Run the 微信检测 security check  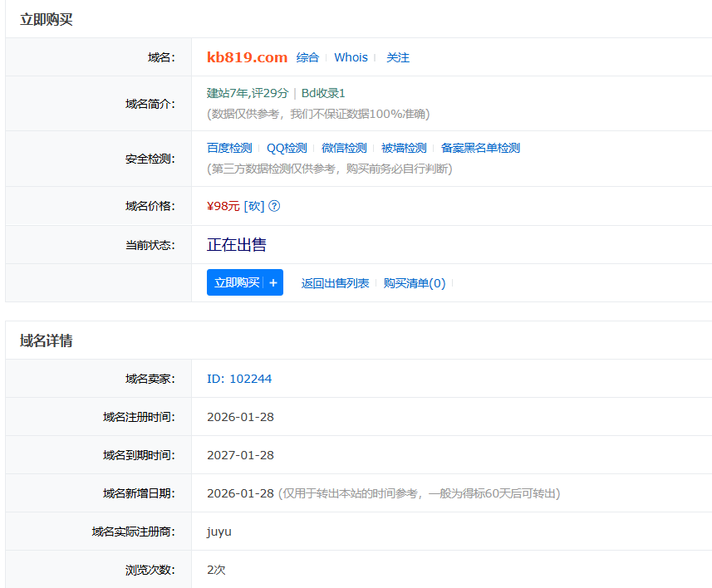(344, 148)
